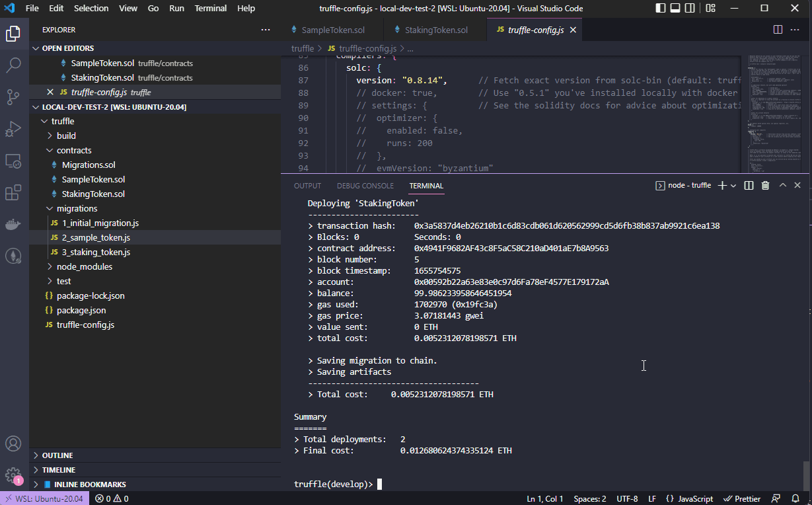Open Customize Layout icon
Image resolution: width=812 pixels, height=505 pixels.
tap(711, 8)
